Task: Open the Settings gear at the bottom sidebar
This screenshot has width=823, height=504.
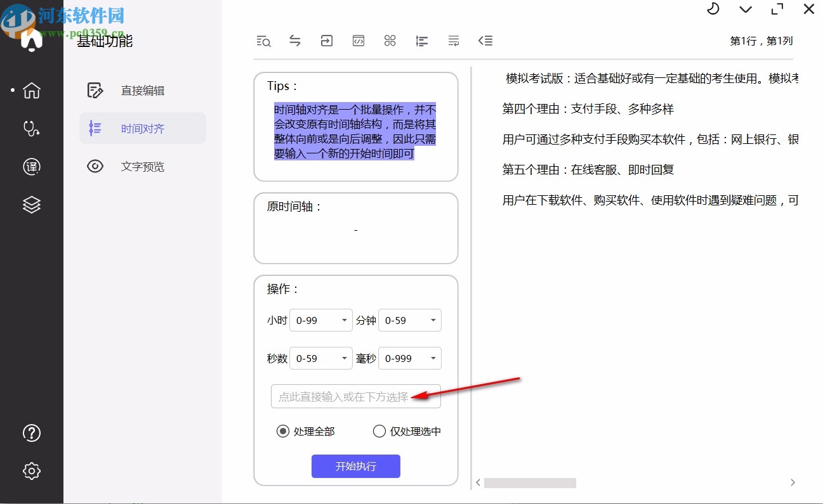Action: (x=31, y=471)
